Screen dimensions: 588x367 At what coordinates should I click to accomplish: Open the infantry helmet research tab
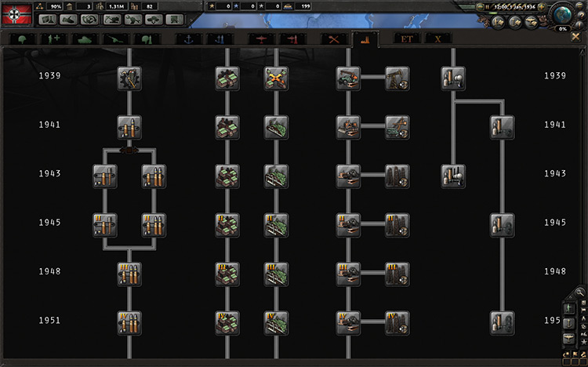[x=22, y=39]
